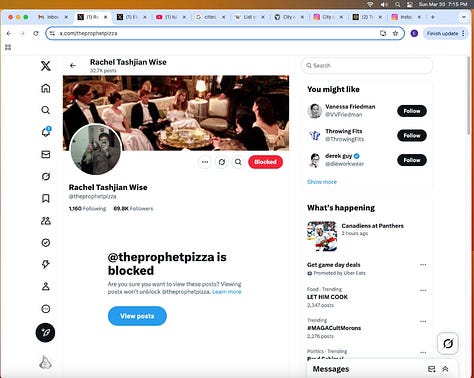Follow Vanessa Friedman
Screen dimensions: 474x378
click(412, 111)
